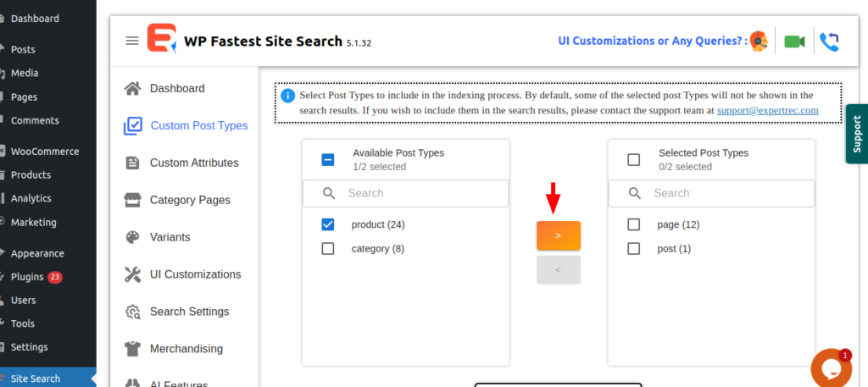
Task: Click the blue info icon in notice
Action: [288, 96]
